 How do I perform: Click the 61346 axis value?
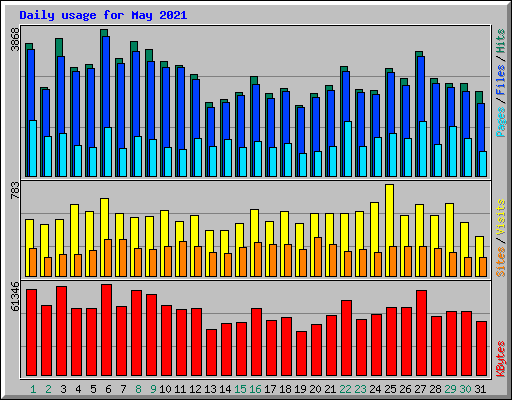click(x=15, y=296)
